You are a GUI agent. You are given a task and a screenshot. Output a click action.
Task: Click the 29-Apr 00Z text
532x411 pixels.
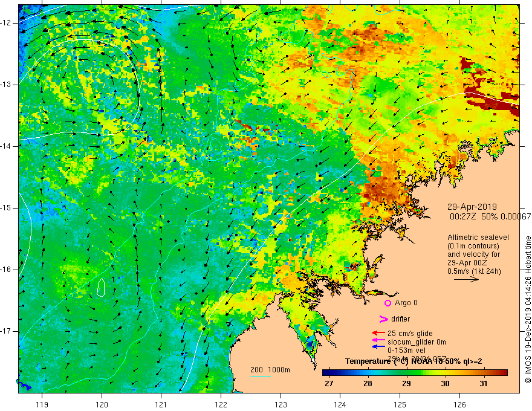coord(467,263)
